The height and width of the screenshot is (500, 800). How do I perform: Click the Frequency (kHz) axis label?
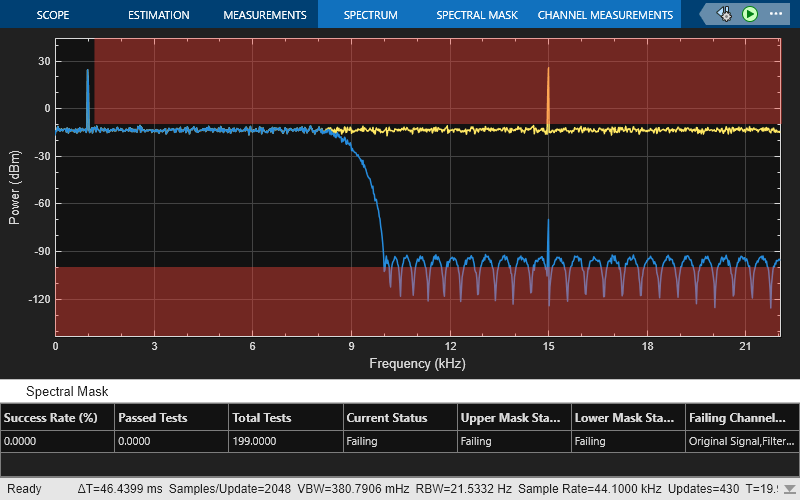coord(417,363)
